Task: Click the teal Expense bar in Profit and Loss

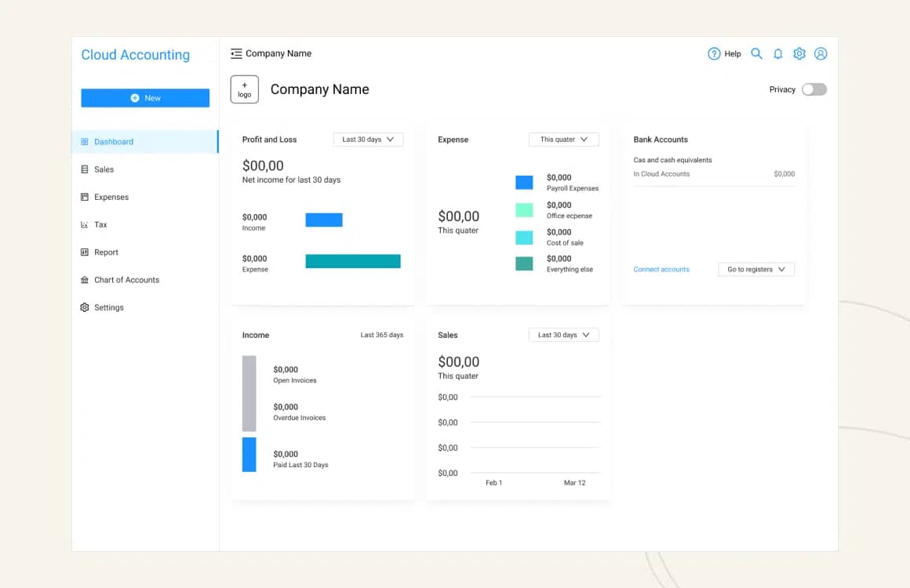Action: [352, 260]
